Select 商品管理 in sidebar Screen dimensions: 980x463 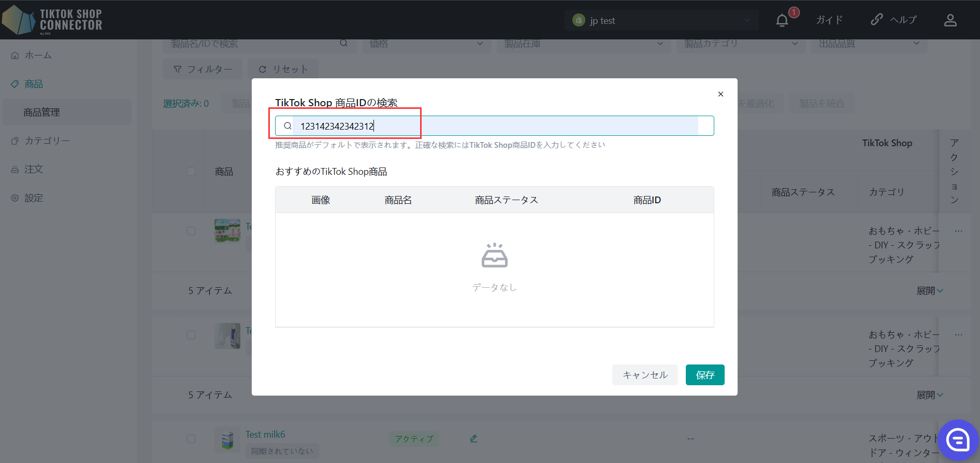coord(67,112)
